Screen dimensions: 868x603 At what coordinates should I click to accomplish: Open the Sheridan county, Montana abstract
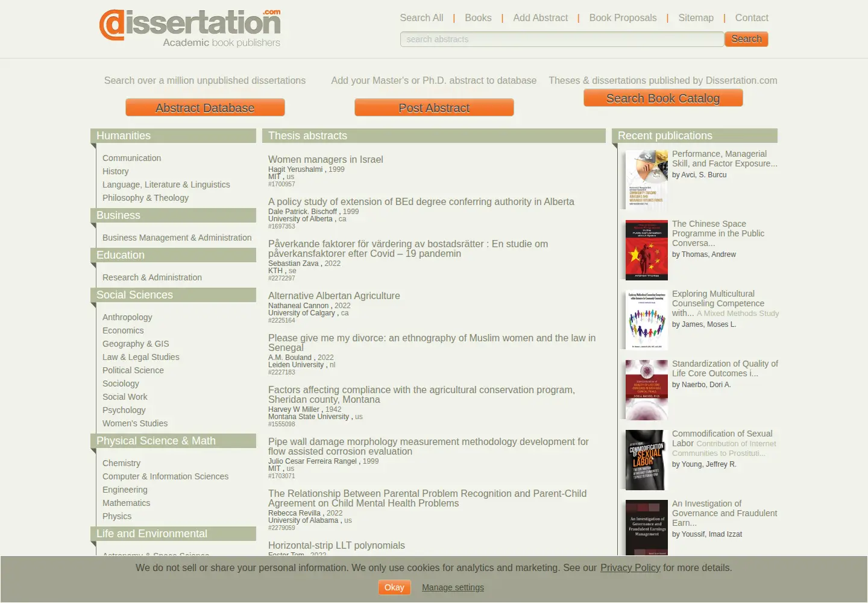click(x=421, y=395)
